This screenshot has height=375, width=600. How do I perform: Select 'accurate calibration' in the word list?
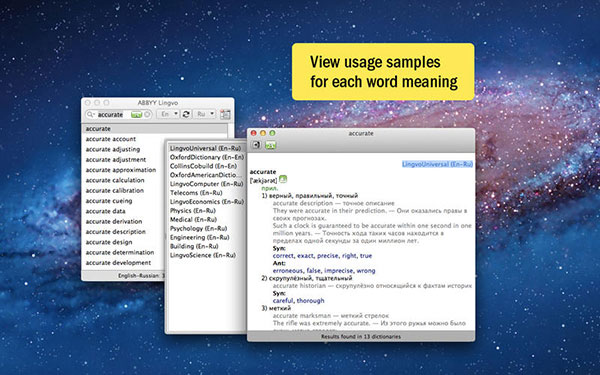click(114, 191)
